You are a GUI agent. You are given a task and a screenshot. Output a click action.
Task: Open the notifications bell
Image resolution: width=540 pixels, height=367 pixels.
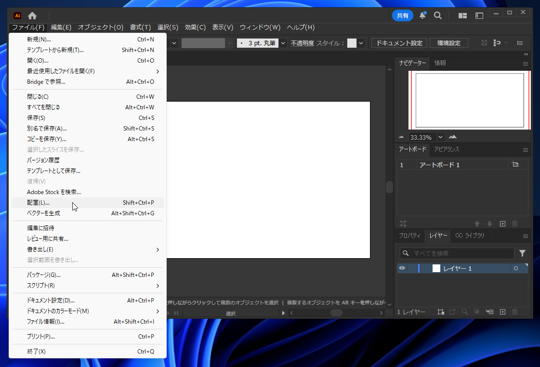pos(423,15)
